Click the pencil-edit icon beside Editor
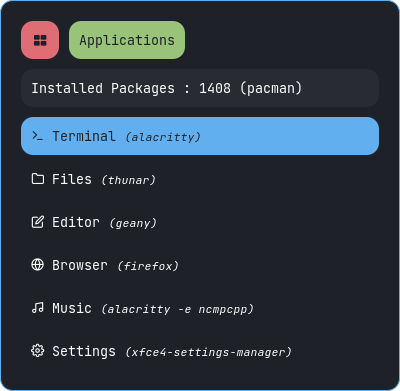The image size is (400, 391). (38, 222)
